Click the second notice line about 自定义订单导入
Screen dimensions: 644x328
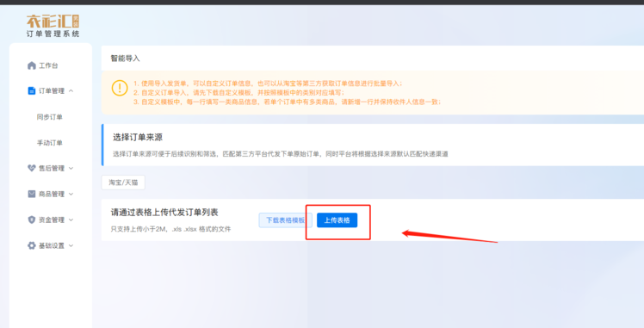point(239,92)
